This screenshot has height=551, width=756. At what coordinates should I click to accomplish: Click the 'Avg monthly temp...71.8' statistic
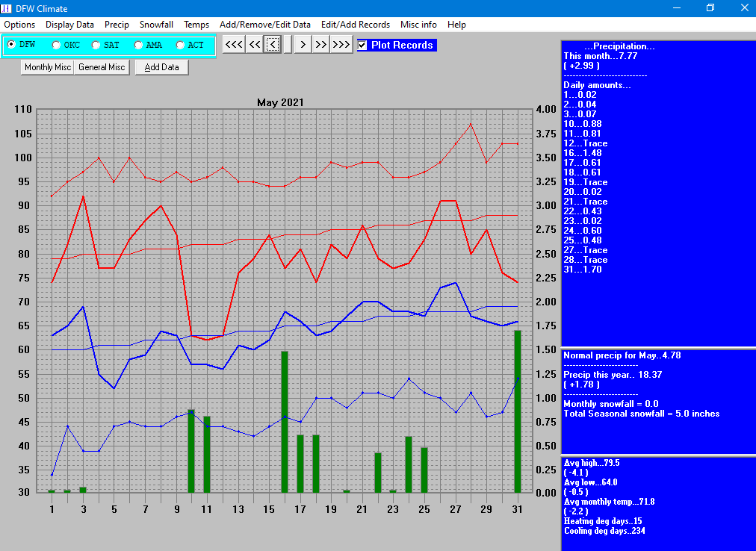tap(609, 502)
